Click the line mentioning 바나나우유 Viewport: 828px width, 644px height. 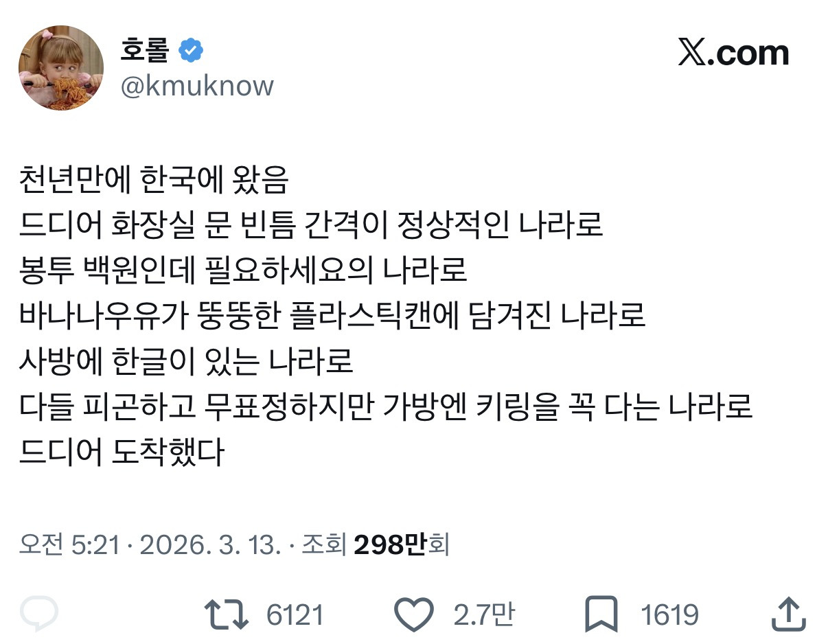pos(332,317)
